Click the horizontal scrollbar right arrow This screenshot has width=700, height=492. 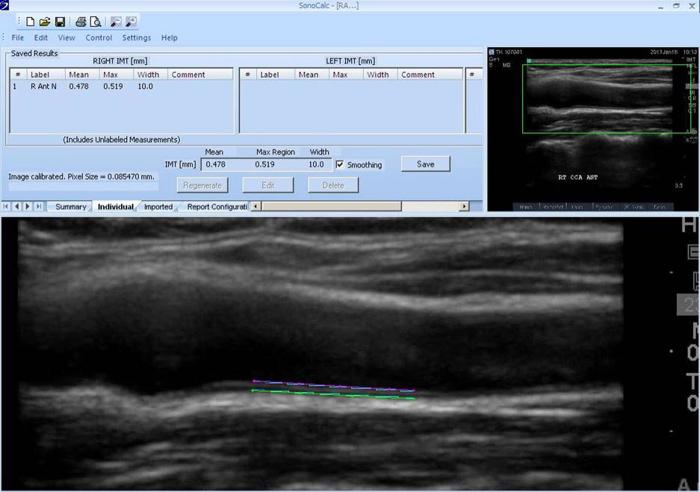[464, 207]
